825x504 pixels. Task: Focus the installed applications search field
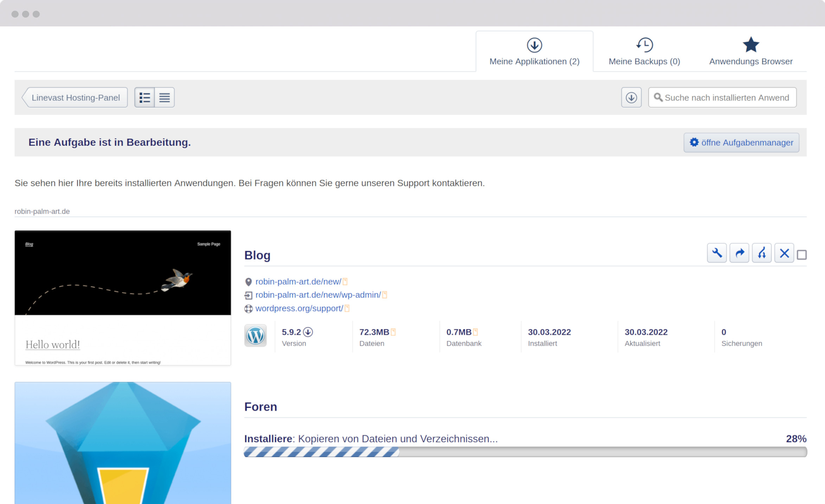coord(722,97)
